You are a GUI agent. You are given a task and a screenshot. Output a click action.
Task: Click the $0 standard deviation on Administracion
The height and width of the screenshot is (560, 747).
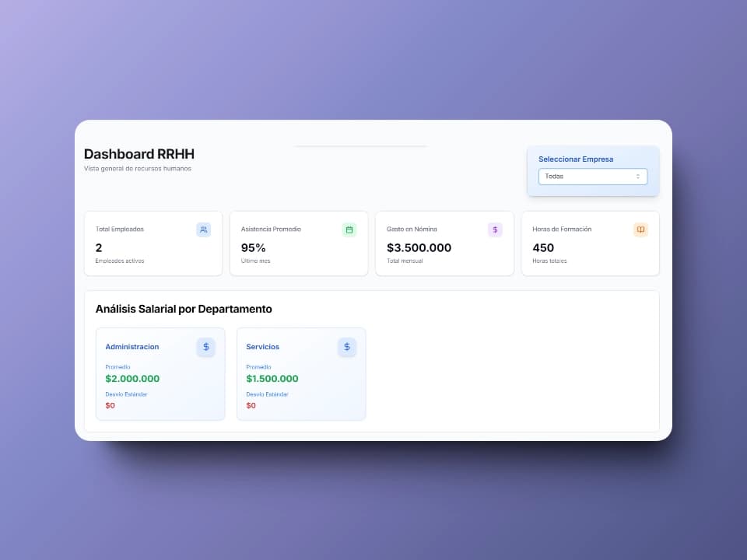point(110,405)
